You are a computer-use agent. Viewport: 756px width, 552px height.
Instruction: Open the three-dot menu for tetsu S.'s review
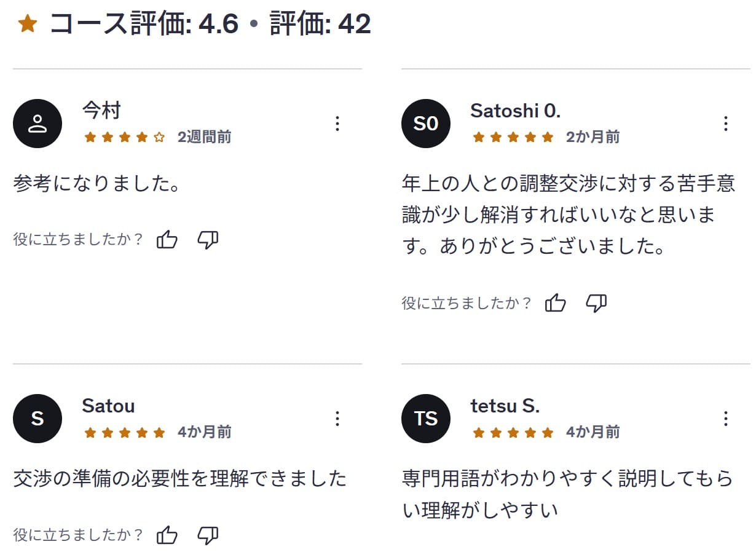(x=726, y=419)
